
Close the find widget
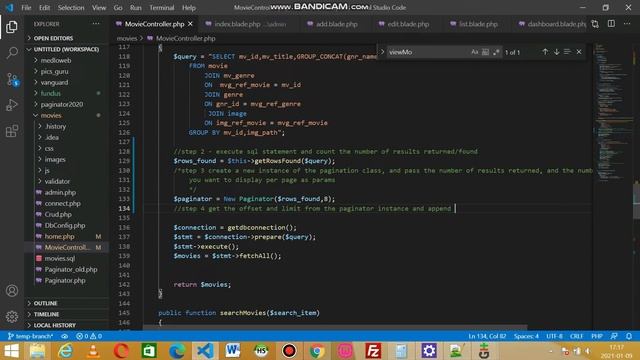(x=579, y=52)
